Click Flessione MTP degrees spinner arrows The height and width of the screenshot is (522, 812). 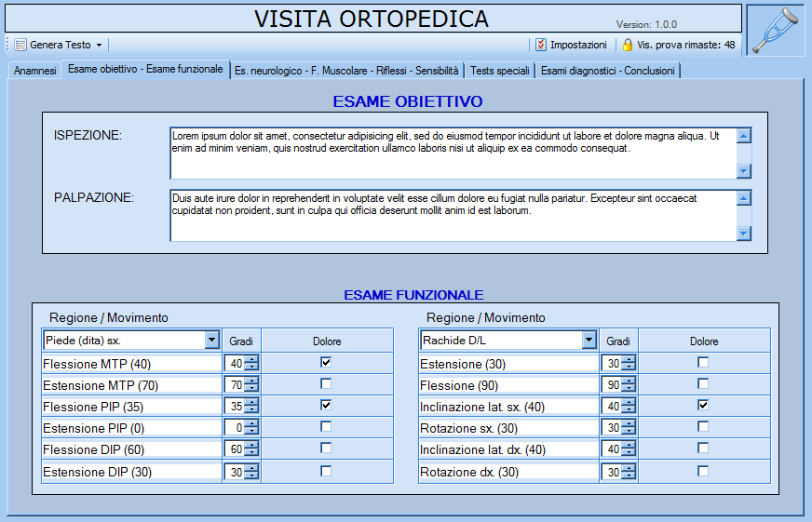tap(251, 363)
